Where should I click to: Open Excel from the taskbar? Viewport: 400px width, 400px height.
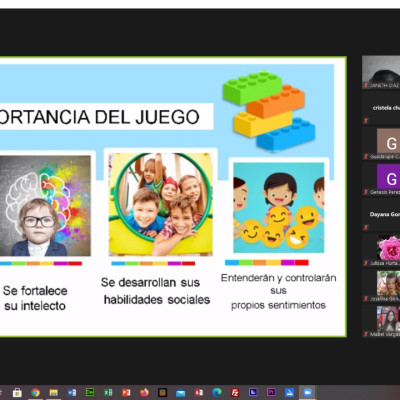(x=108, y=393)
